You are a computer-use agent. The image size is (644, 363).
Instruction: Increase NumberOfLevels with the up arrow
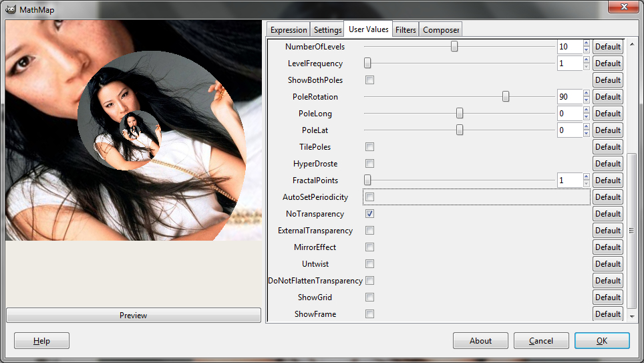586,43
